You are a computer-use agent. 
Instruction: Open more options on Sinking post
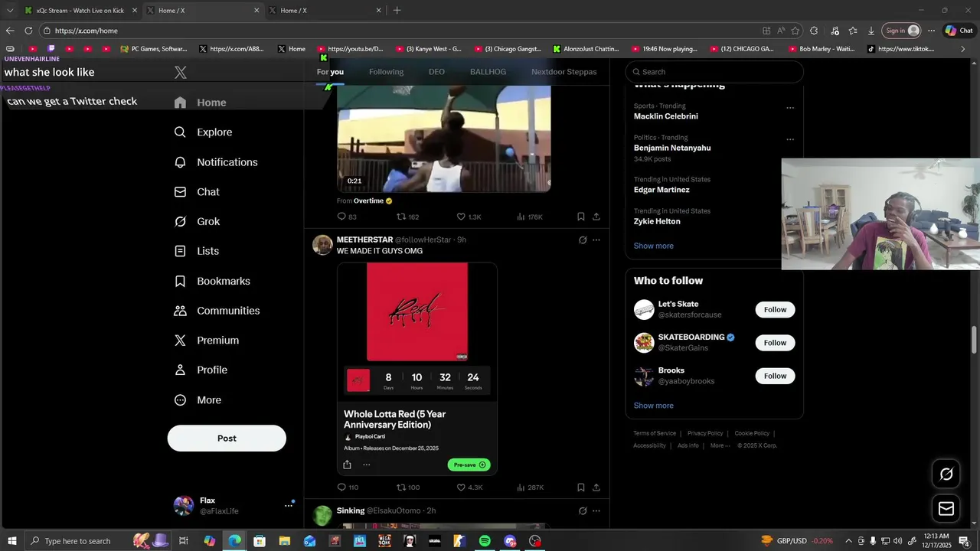click(596, 511)
